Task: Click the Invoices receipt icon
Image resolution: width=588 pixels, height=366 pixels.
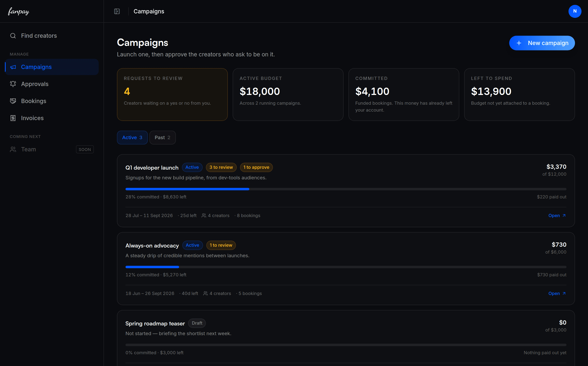Action: pos(13,118)
